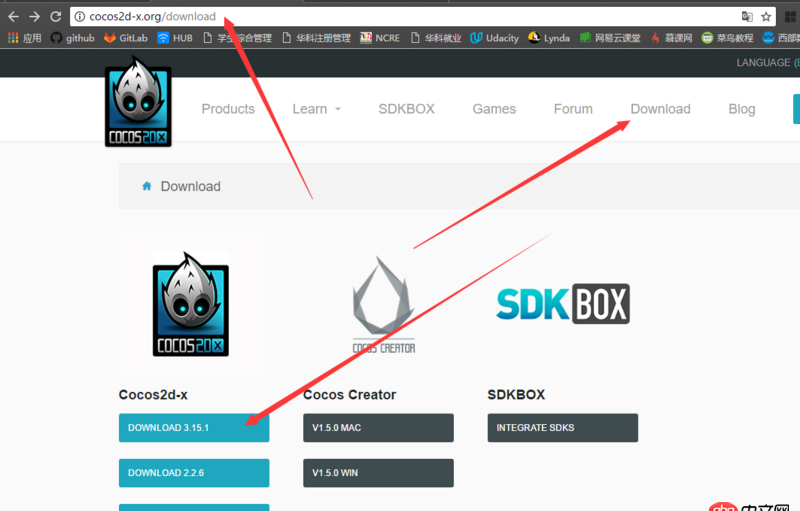The height and width of the screenshot is (511, 800).
Task: Open the LANGUAGE selector
Action: click(767, 63)
